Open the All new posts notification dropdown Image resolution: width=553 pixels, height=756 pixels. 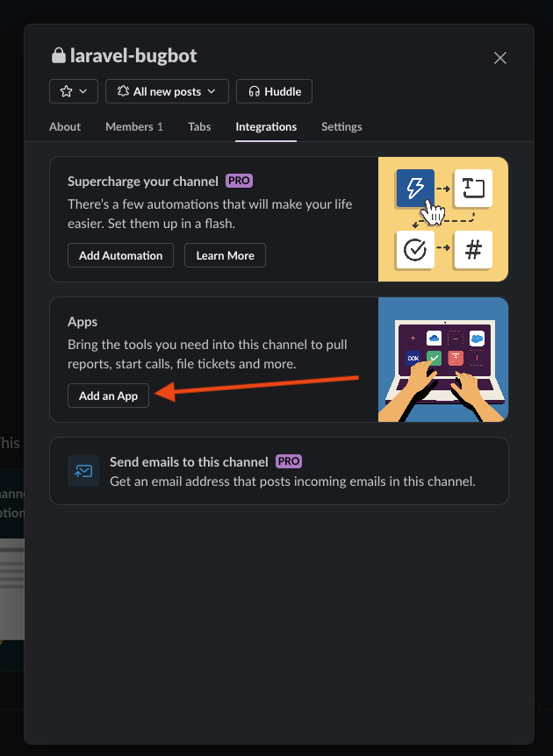point(167,91)
